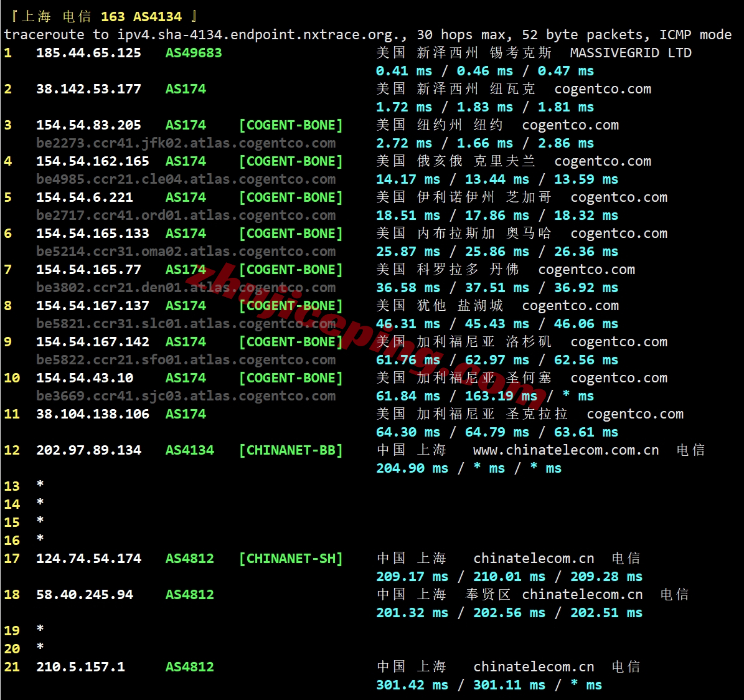Select IP address 154.54.162.165

tap(93, 161)
